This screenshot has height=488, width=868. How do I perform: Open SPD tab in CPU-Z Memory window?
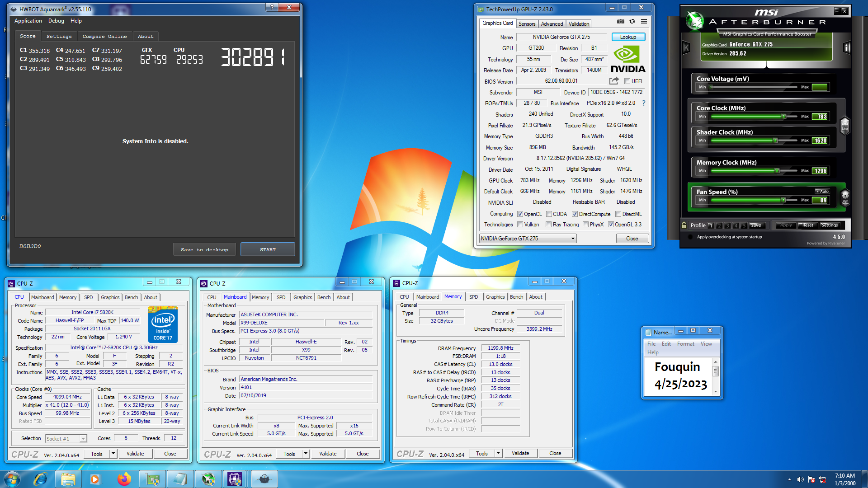pyautogui.click(x=473, y=297)
